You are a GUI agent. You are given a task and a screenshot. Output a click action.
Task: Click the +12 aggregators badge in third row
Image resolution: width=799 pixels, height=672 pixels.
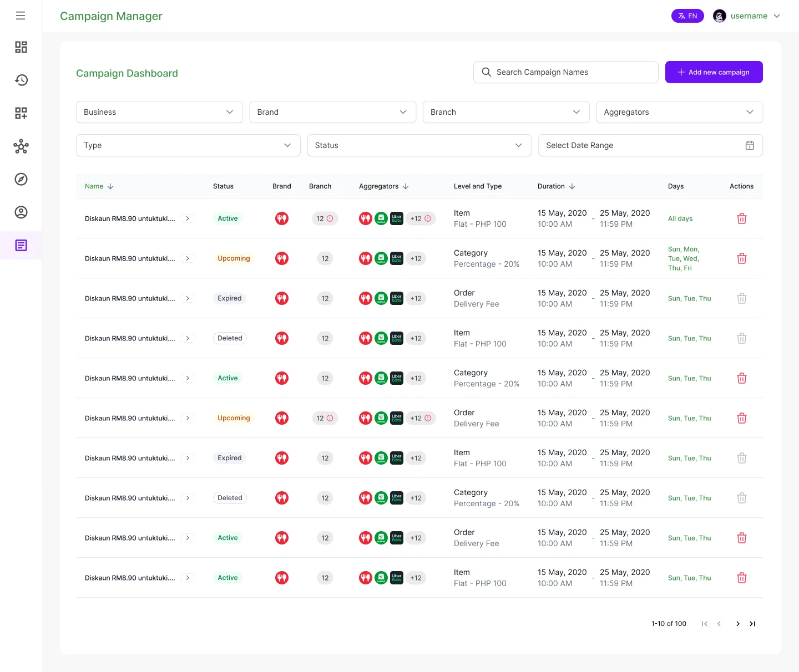coord(416,298)
